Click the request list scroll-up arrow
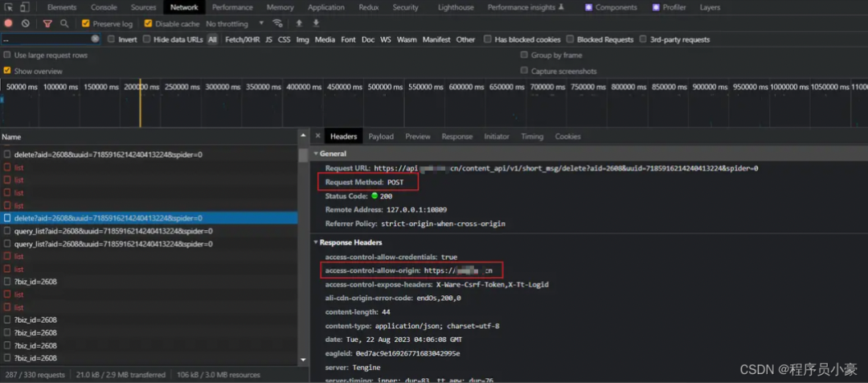 303,136
